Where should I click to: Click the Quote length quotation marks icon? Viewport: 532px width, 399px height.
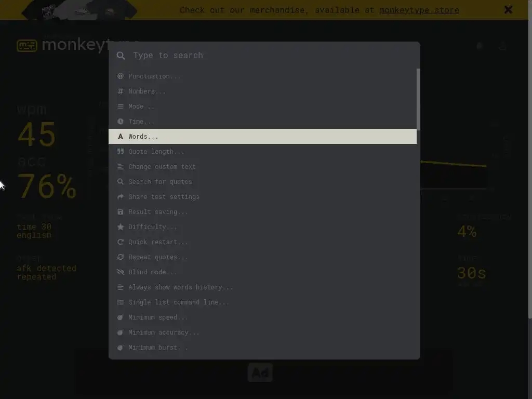(121, 151)
